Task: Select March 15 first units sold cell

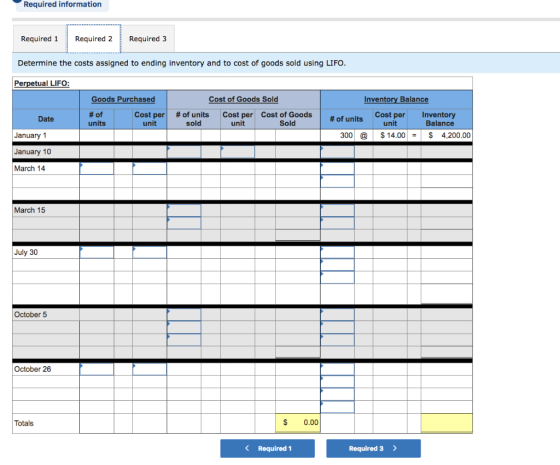Action: click(184, 210)
